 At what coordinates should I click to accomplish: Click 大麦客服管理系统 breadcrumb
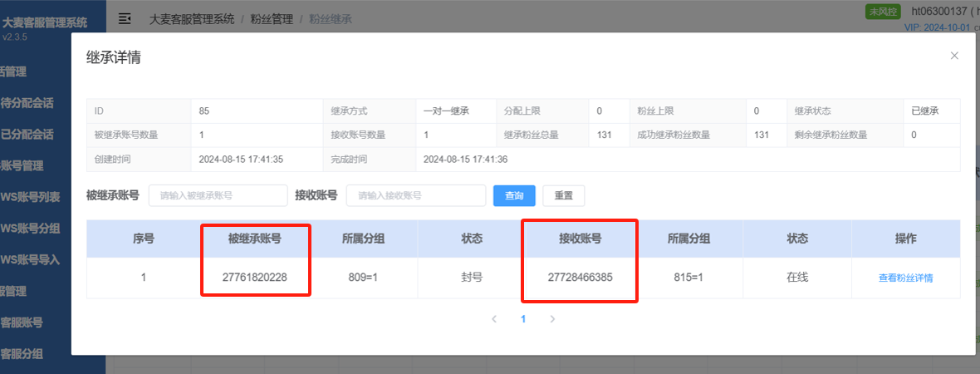point(192,19)
